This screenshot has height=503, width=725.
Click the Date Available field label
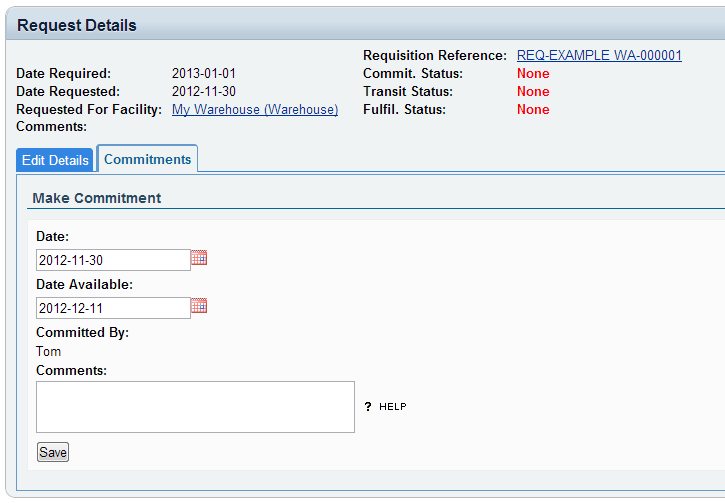[x=84, y=284]
